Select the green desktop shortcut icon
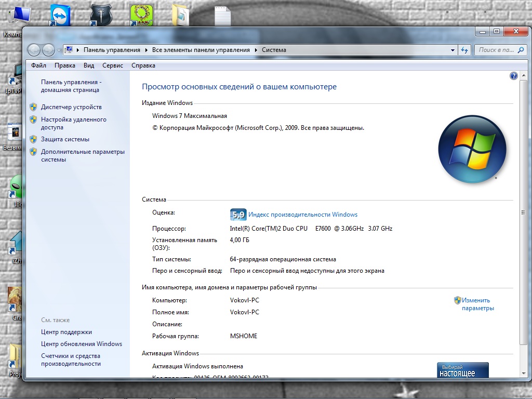The image size is (532, 399). (x=142, y=15)
